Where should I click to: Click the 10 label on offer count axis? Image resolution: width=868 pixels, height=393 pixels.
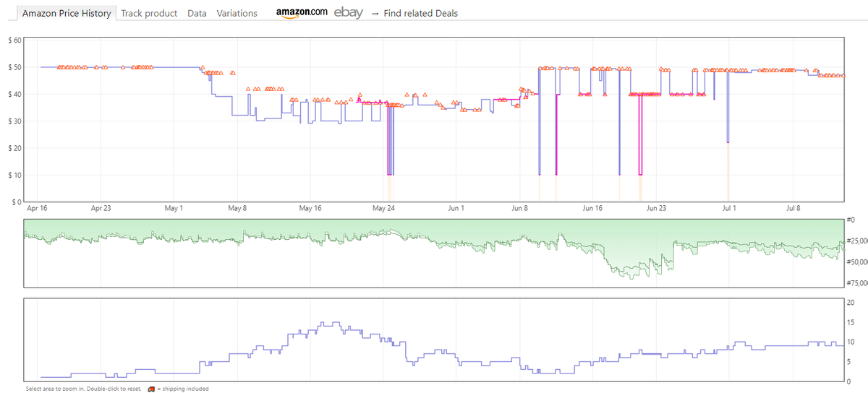(x=851, y=342)
